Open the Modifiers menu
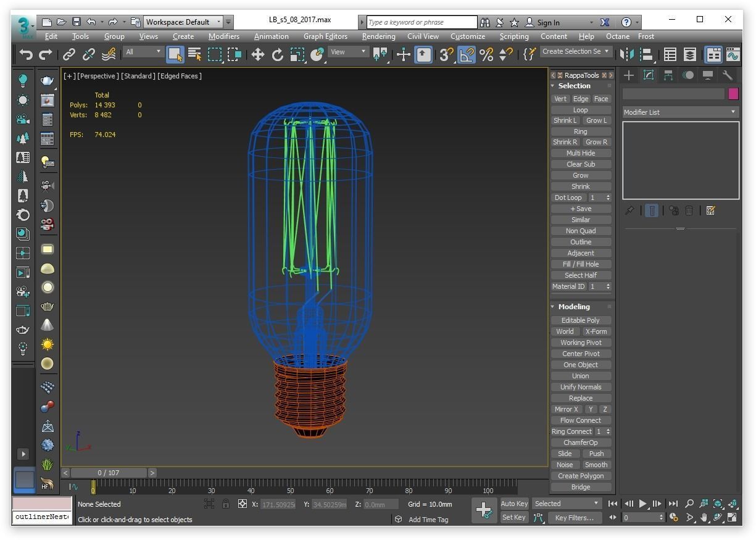 point(223,36)
